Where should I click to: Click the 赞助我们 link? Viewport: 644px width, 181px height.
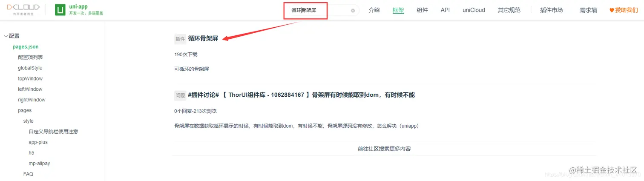[x=627, y=10]
